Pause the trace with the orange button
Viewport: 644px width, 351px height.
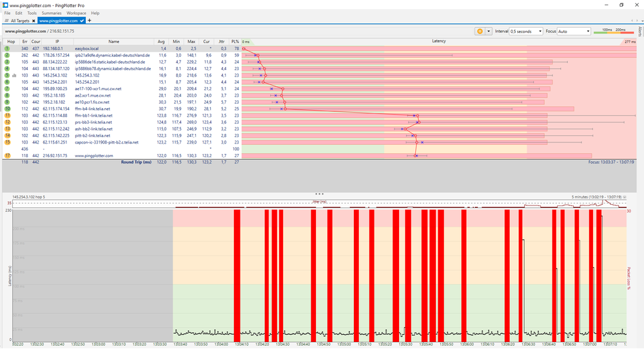[x=480, y=31]
